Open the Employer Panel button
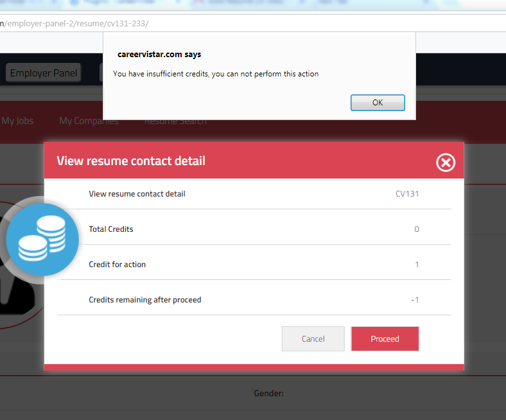 (44, 73)
